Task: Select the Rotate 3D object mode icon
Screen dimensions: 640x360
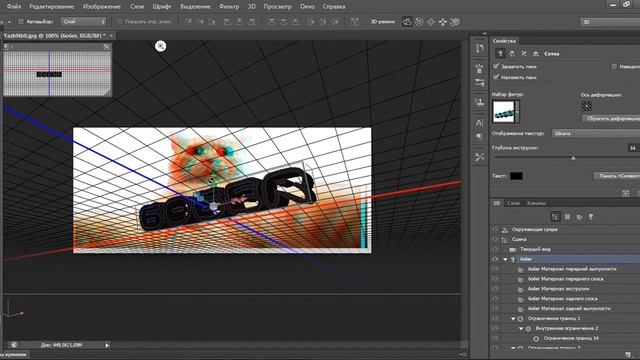Action: pos(407,22)
